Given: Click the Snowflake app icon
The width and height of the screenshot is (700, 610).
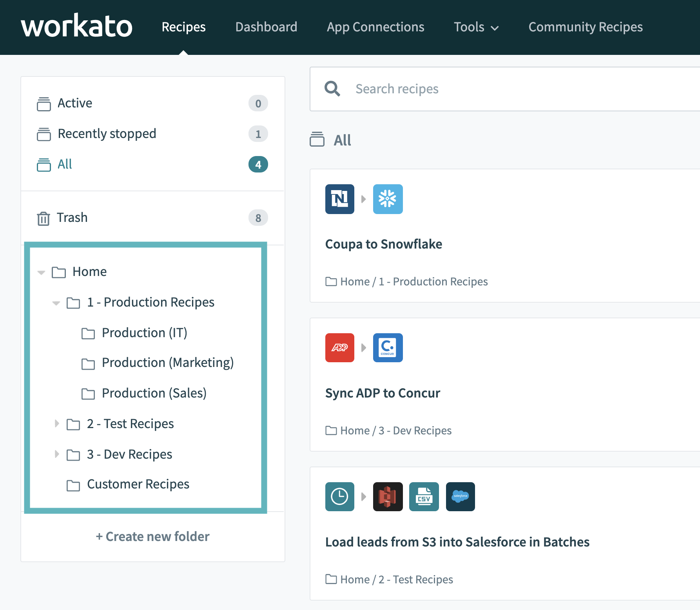Looking at the screenshot, I should click(x=388, y=199).
